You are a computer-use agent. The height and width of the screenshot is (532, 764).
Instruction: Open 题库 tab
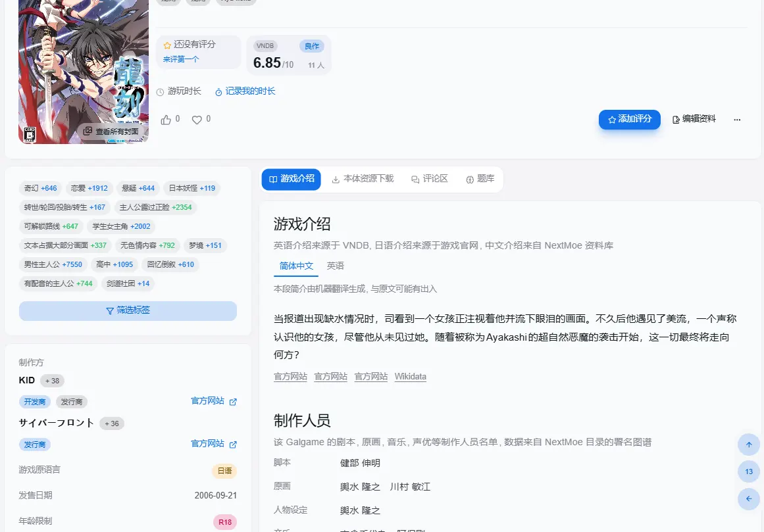[480, 179]
